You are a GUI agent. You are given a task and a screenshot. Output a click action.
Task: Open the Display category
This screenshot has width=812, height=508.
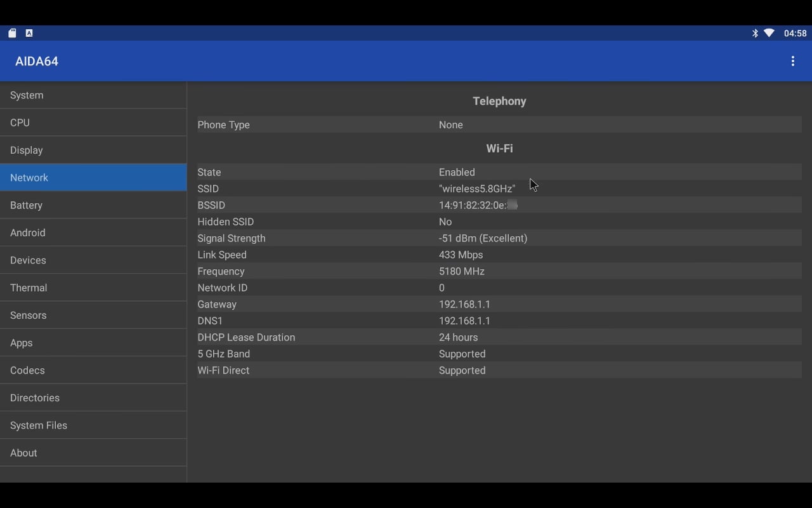[93, 150]
